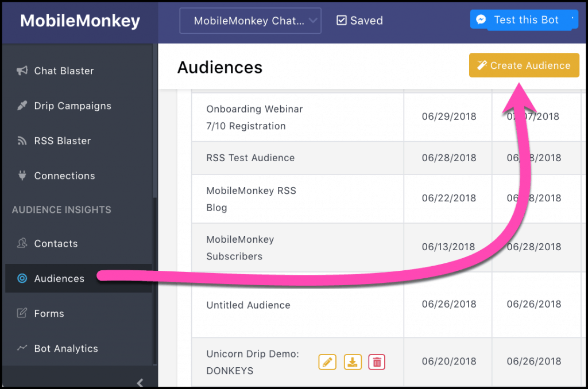Open the Connections plug icon
This screenshot has width=588, height=389.
[x=22, y=176]
